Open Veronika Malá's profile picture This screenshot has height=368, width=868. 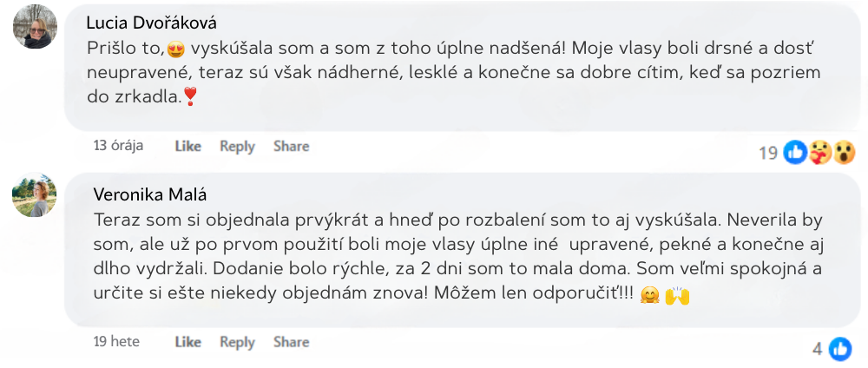point(35,195)
